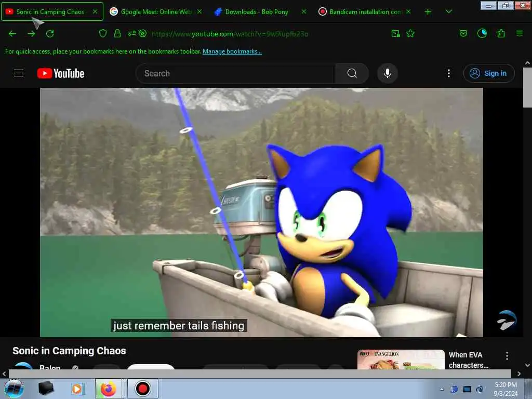
Task: Switch to Google Meet tab
Action: [156, 12]
